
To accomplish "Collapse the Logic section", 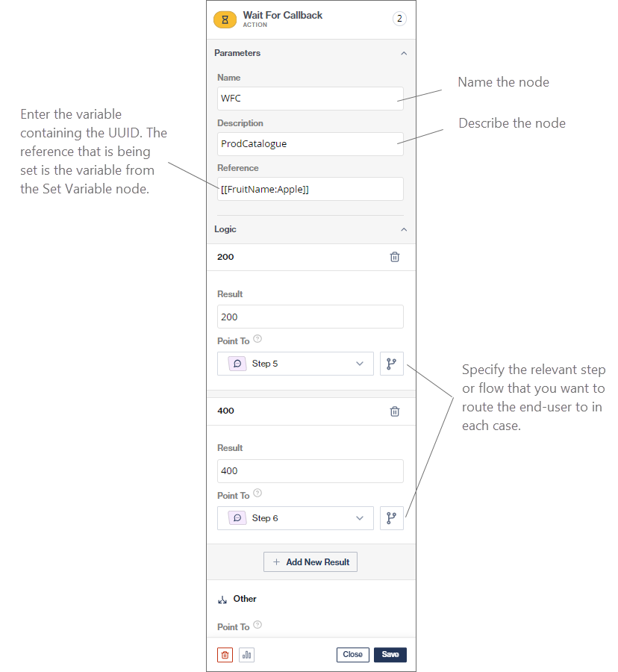I will click(x=404, y=229).
